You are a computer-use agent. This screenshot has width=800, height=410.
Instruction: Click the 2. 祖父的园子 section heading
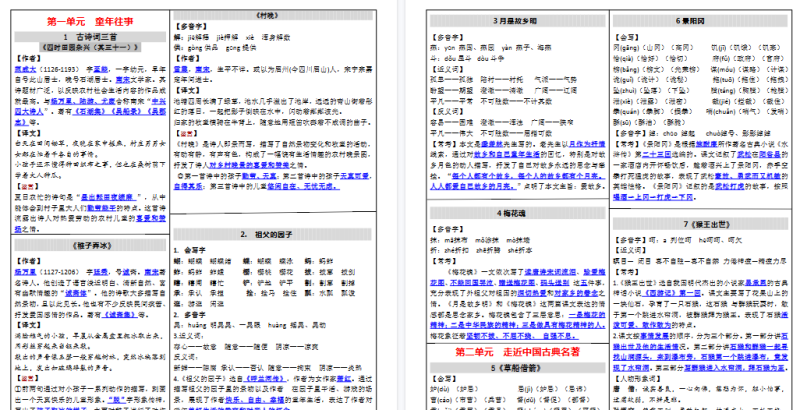273,235
